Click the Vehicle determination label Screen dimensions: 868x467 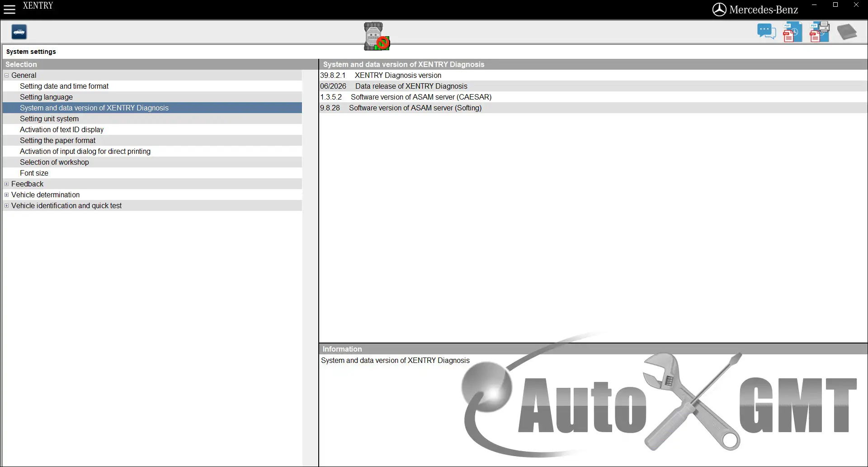point(45,195)
